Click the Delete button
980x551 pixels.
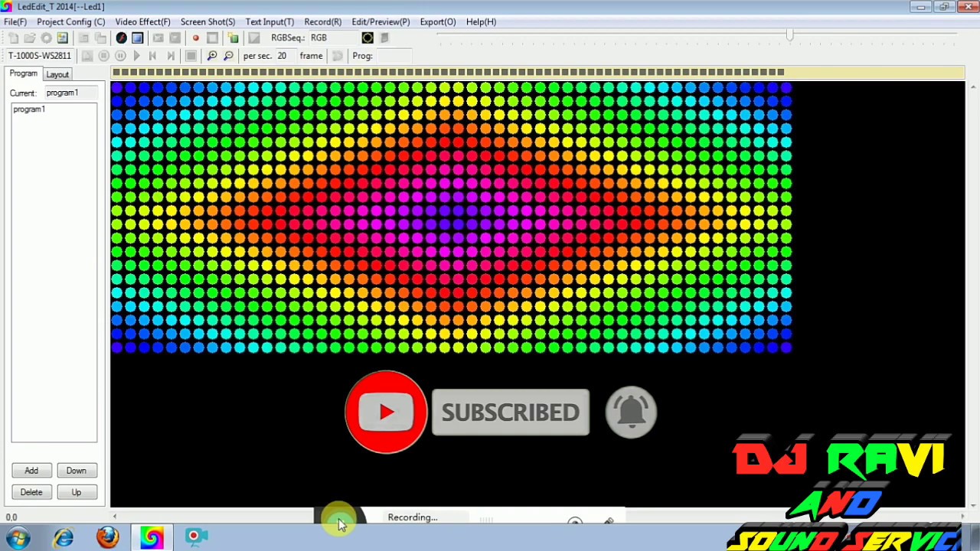[31, 492]
